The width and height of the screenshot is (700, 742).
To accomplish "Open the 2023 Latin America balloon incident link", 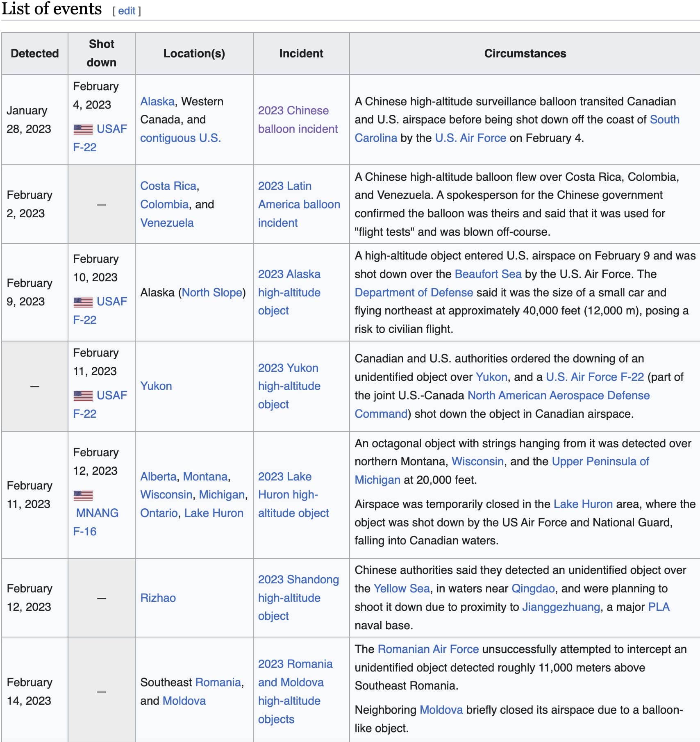I will [299, 205].
